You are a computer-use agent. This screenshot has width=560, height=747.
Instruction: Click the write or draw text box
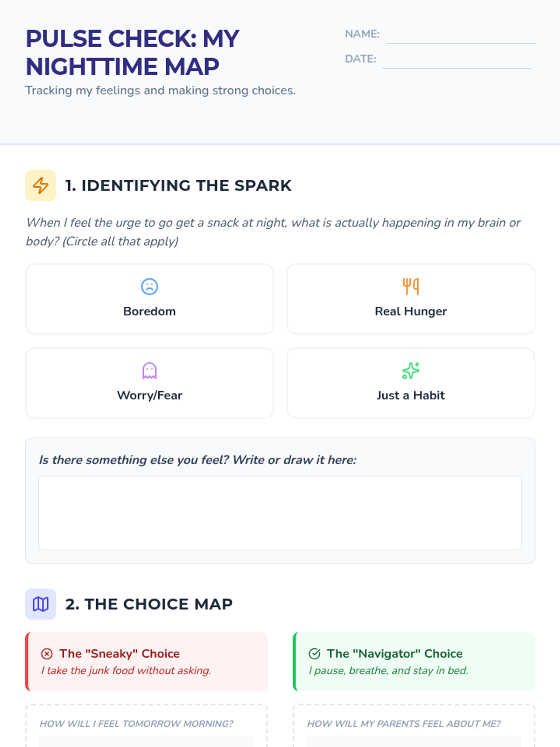click(x=280, y=513)
